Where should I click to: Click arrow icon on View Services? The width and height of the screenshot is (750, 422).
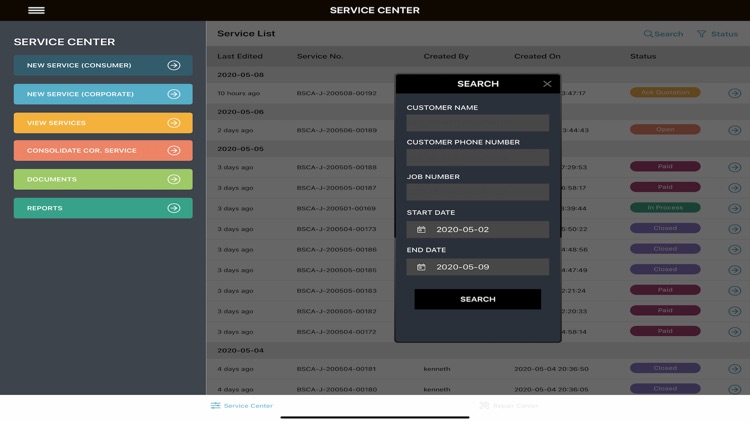pyautogui.click(x=174, y=123)
